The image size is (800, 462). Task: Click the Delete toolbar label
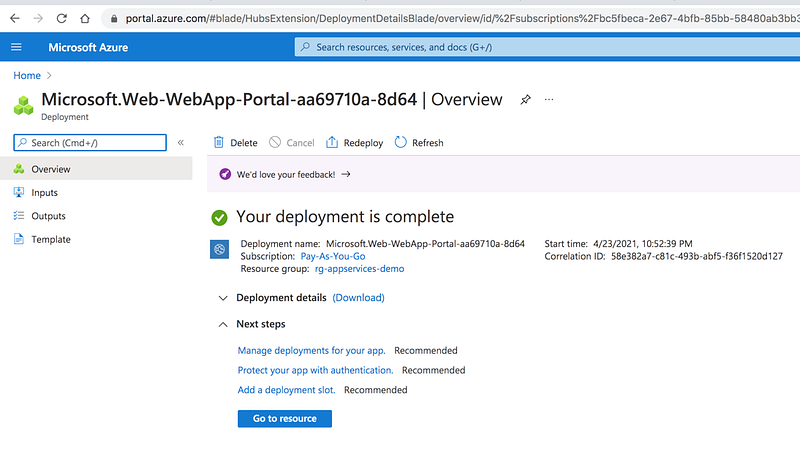tap(244, 143)
